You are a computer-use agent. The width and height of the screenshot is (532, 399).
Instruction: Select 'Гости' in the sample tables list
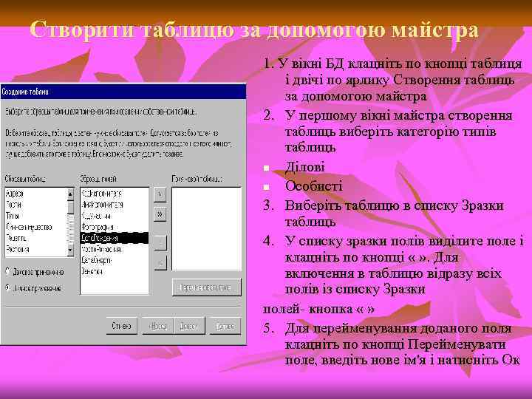coord(13,205)
